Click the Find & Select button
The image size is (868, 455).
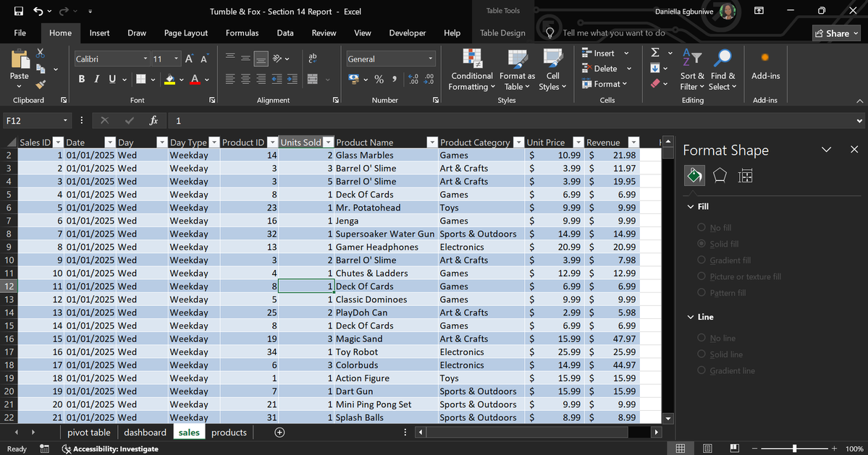tap(723, 70)
